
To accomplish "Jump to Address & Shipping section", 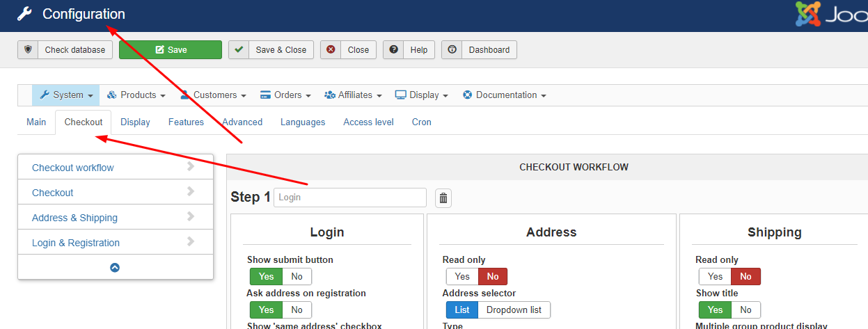I will coord(74,218).
